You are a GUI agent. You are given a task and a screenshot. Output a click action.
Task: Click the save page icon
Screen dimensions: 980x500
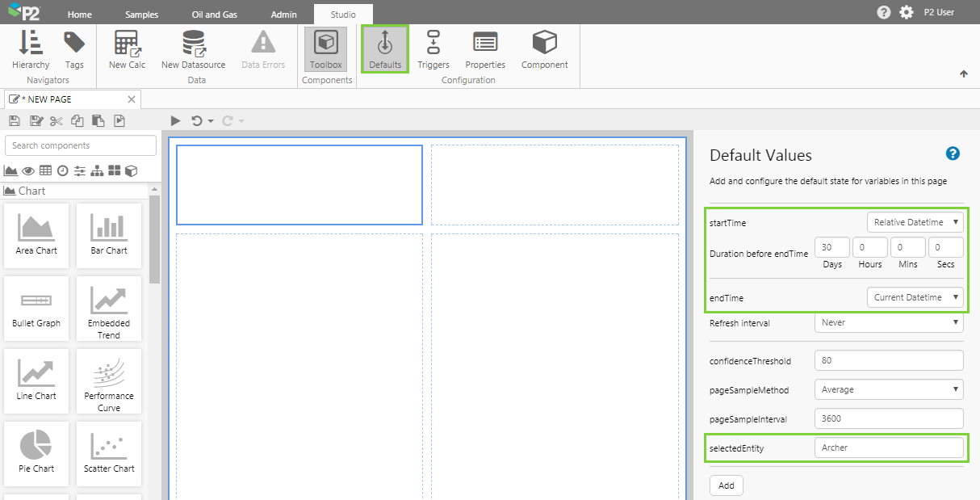[14, 121]
